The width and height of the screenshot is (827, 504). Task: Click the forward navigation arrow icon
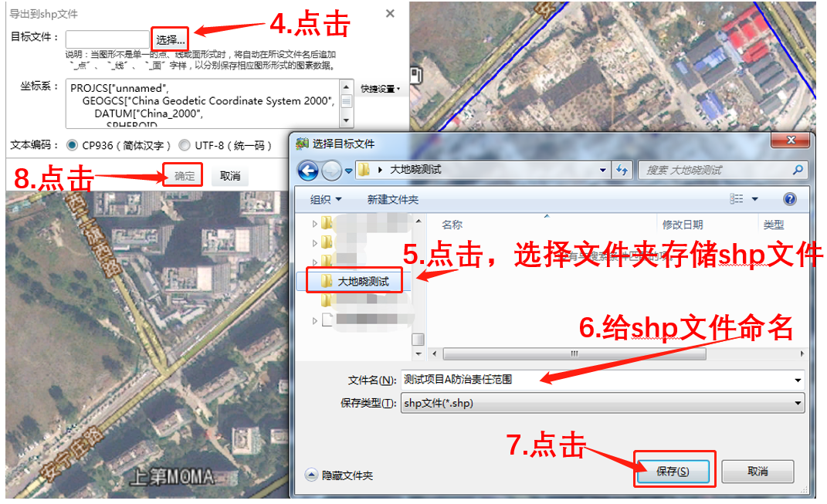tap(331, 171)
